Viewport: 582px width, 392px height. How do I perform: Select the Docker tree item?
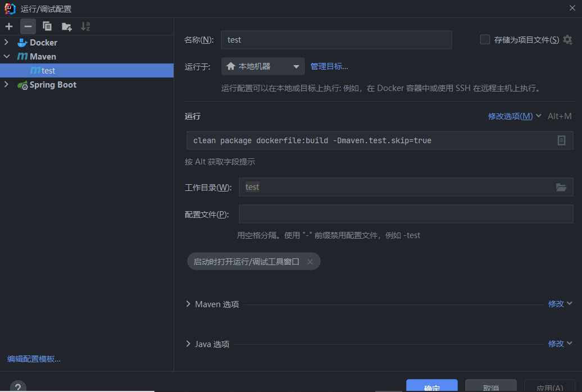[x=43, y=42]
